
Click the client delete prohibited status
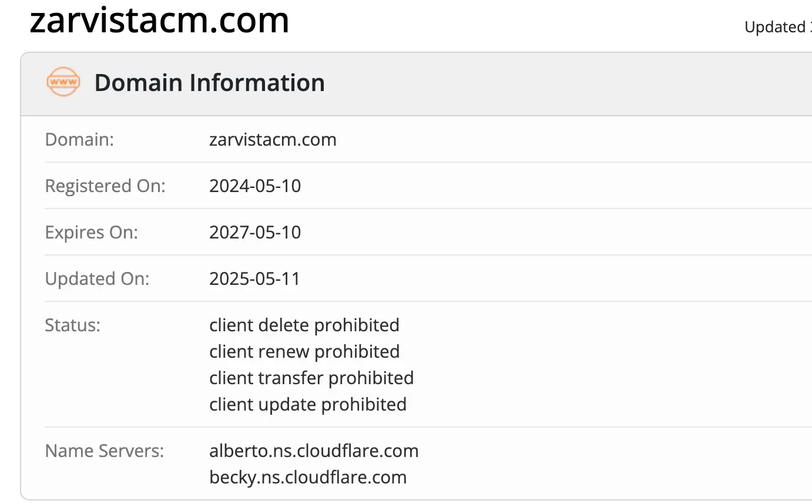coord(304,325)
